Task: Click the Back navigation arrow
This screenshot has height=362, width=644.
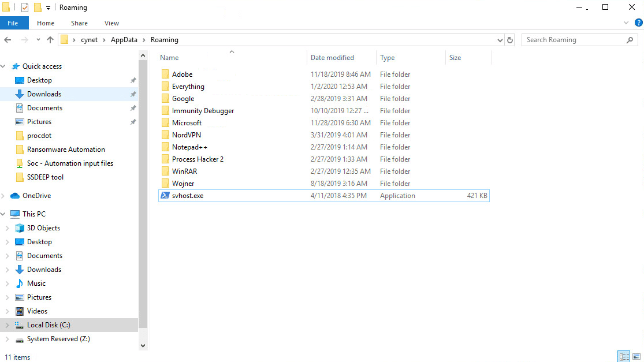Action: click(8, 40)
